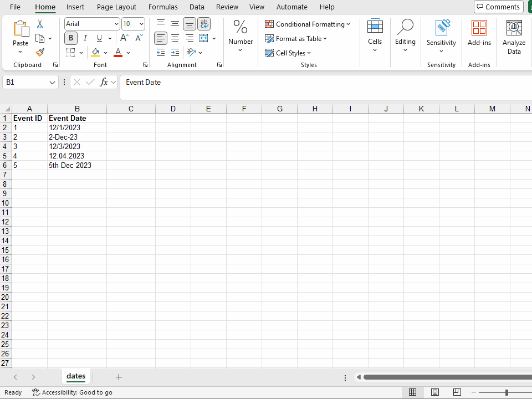Click the Name Box showing B1
Image resolution: width=532 pixels, height=399 pixels.
point(30,82)
